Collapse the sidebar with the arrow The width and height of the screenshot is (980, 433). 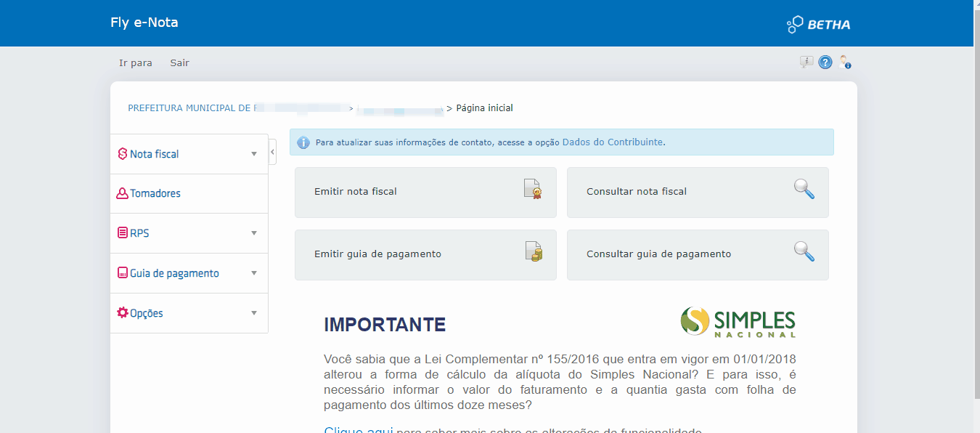[272, 151]
